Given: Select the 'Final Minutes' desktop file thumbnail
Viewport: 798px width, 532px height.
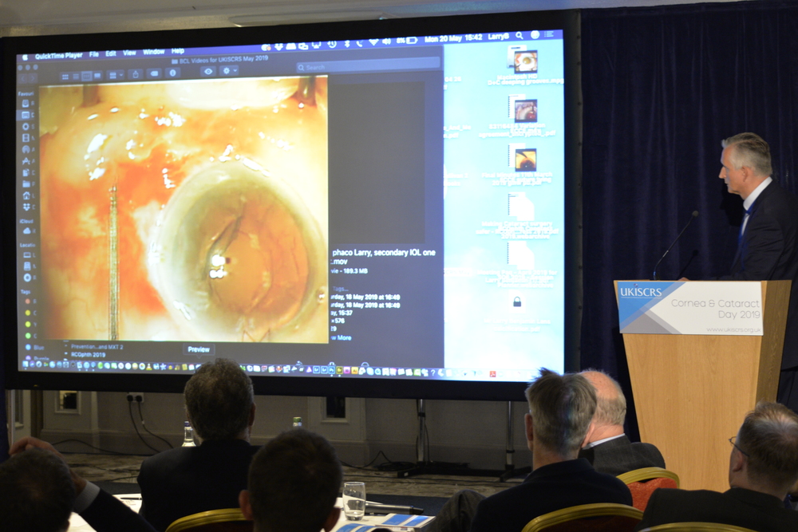Looking at the screenshot, I should [x=525, y=160].
